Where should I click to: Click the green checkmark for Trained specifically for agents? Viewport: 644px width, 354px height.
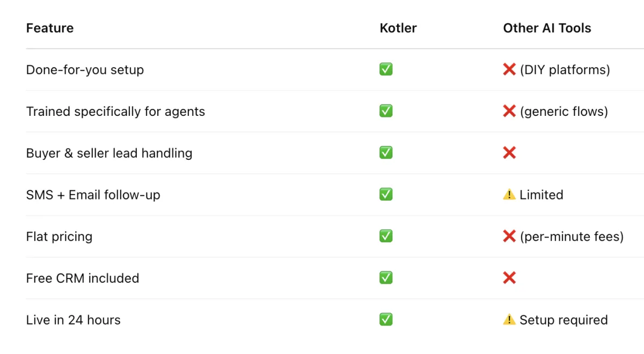[x=386, y=111]
